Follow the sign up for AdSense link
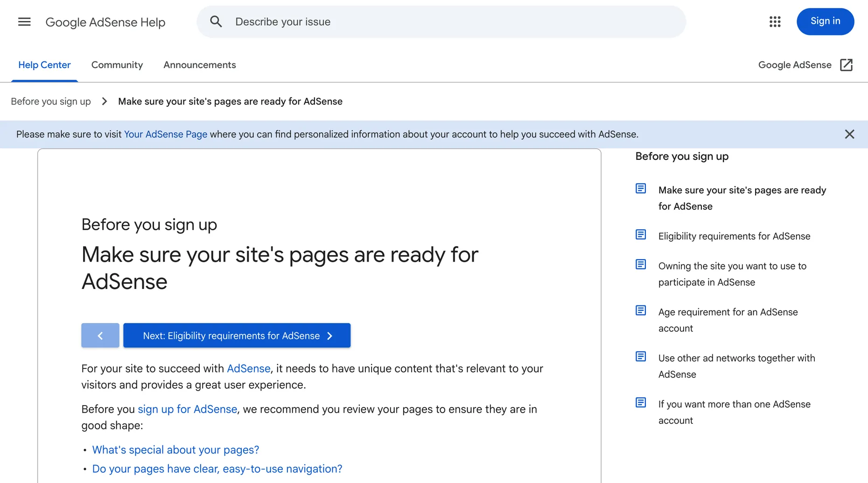Image resolution: width=868 pixels, height=483 pixels. 187,409
